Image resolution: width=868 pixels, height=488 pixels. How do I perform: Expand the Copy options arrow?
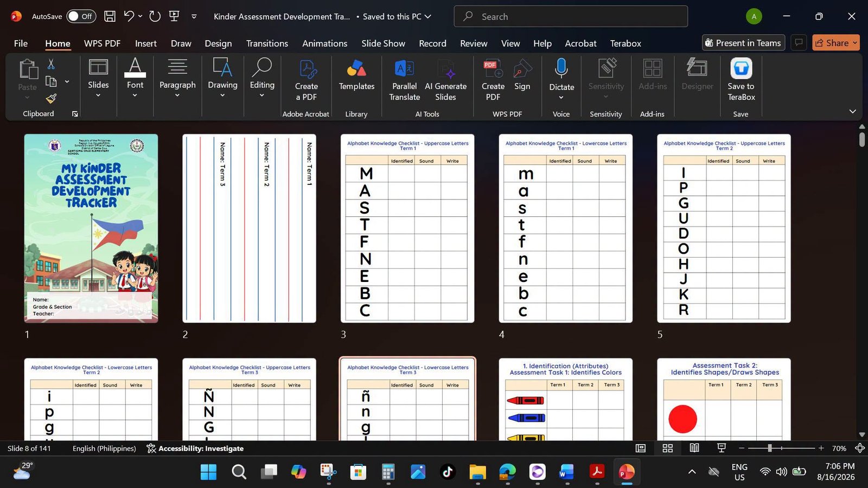(x=67, y=81)
